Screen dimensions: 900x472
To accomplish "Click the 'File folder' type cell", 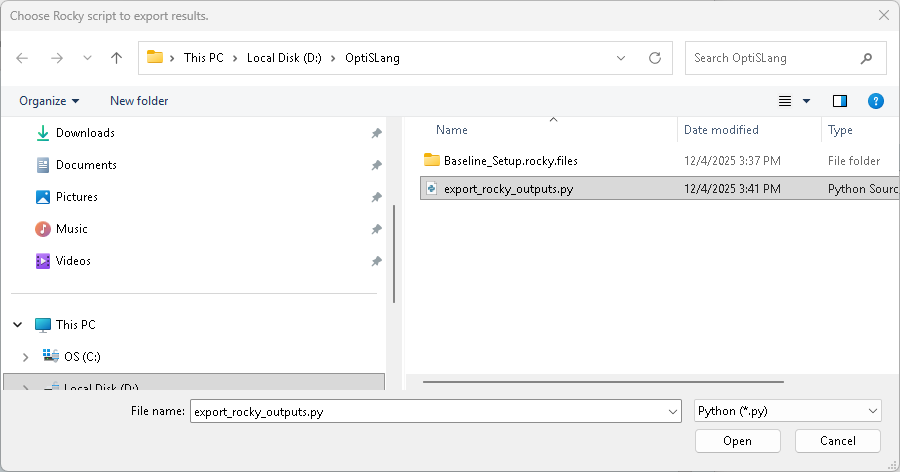I will point(854,161).
